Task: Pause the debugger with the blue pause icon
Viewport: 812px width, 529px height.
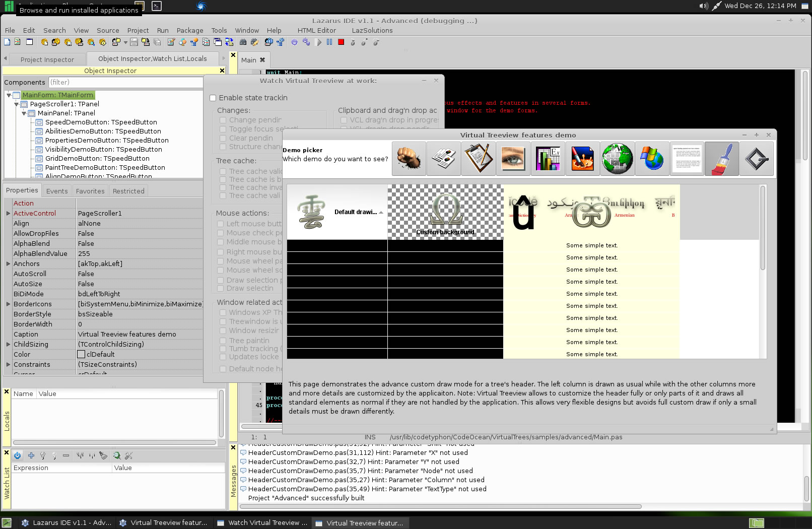Action: click(329, 42)
